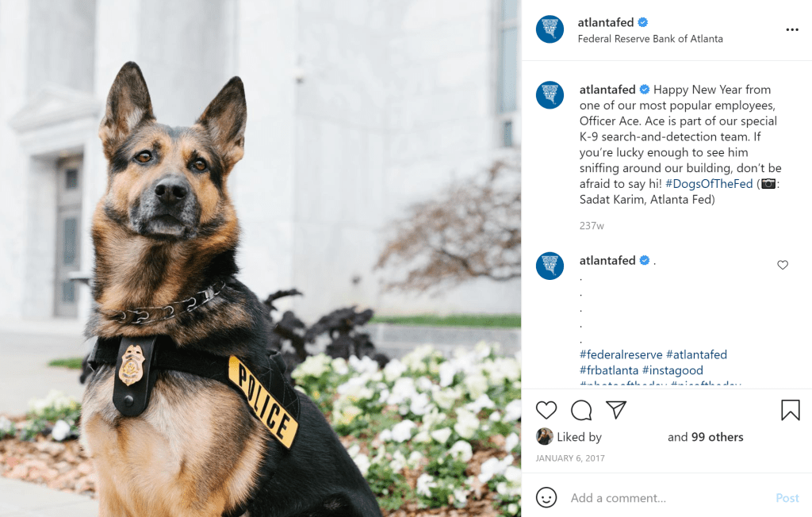Open the three-dot more options menu
Screen dimensions: 812x517
click(792, 29)
